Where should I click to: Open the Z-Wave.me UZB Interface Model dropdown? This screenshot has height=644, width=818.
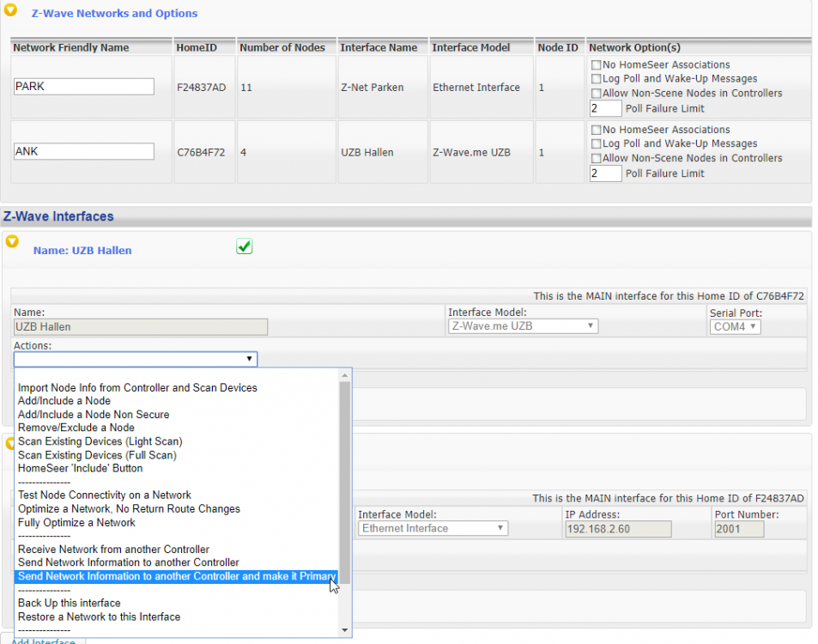point(523,326)
